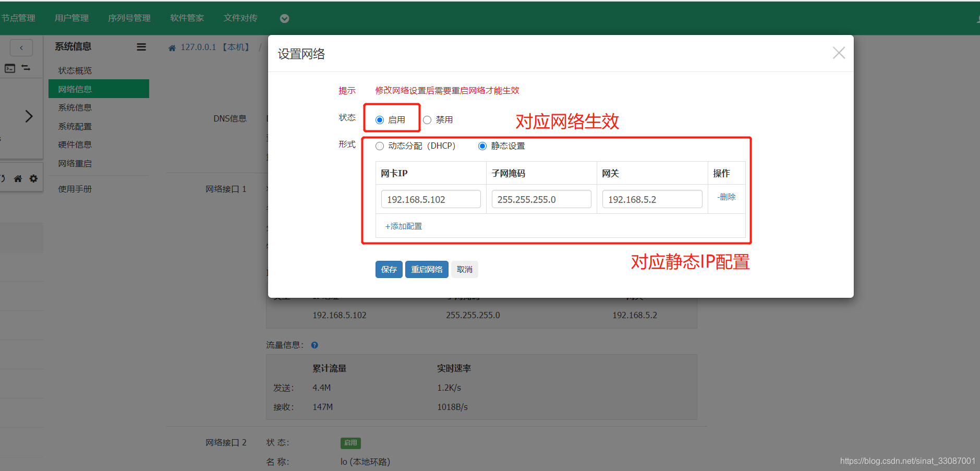Click the home icon in the breadcrumb
The image size is (980, 471).
(172, 48)
